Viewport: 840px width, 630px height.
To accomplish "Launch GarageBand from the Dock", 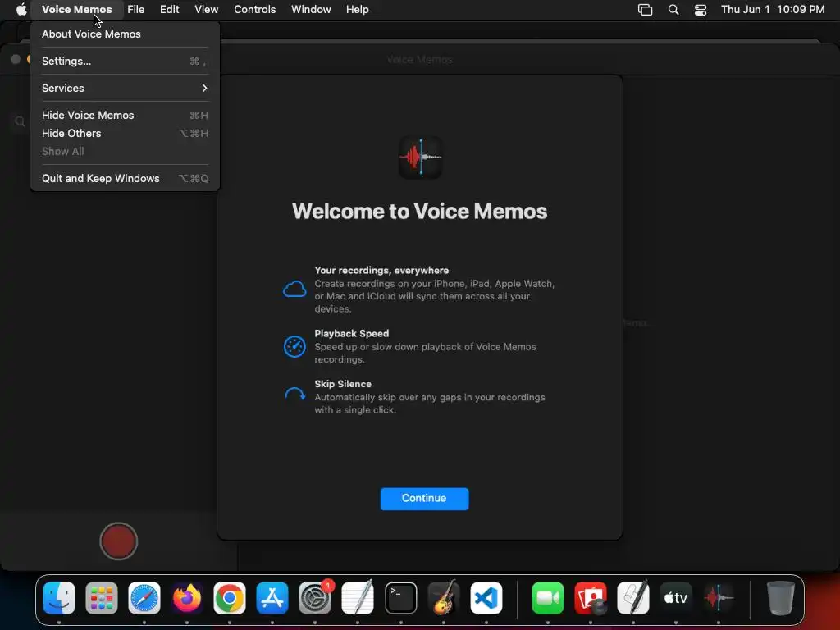I will coord(444,597).
